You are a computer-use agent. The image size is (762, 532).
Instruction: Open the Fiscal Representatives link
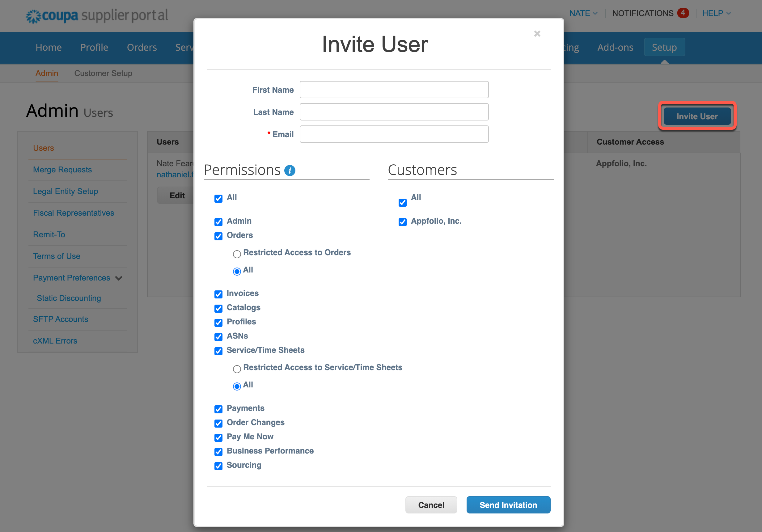pos(73,213)
